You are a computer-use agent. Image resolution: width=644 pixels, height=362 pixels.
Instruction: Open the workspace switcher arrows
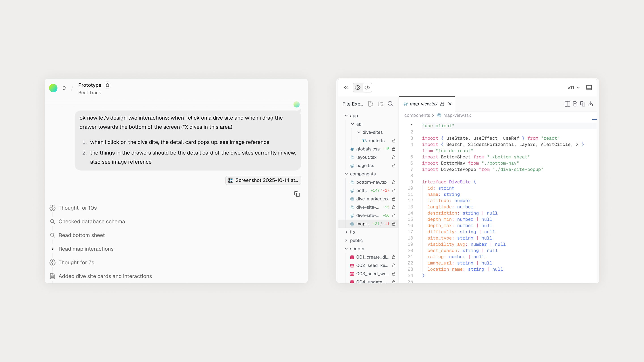click(64, 88)
